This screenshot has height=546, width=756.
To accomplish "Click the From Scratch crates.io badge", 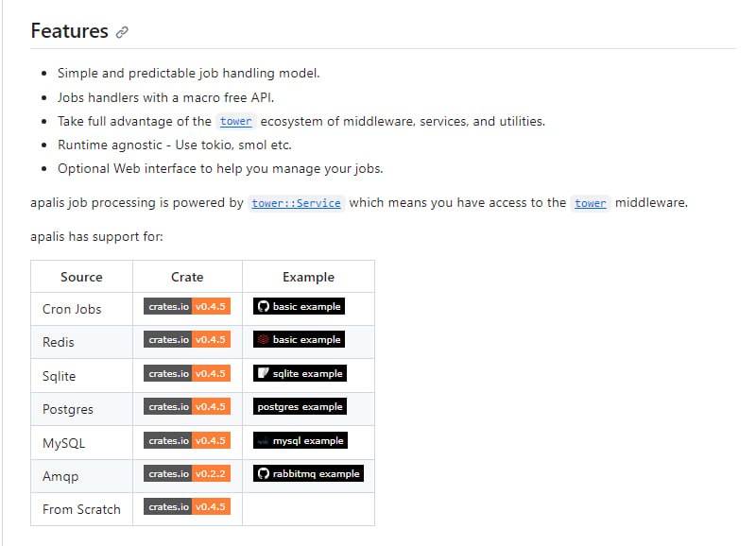I will point(187,506).
